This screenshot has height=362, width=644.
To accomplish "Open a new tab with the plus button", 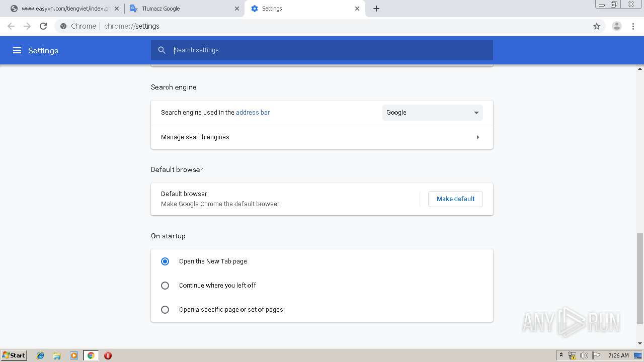I will point(376,9).
